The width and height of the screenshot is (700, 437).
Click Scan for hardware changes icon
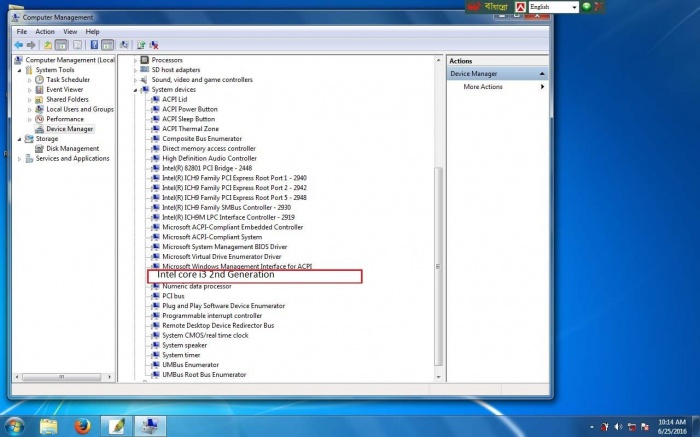coord(124,45)
